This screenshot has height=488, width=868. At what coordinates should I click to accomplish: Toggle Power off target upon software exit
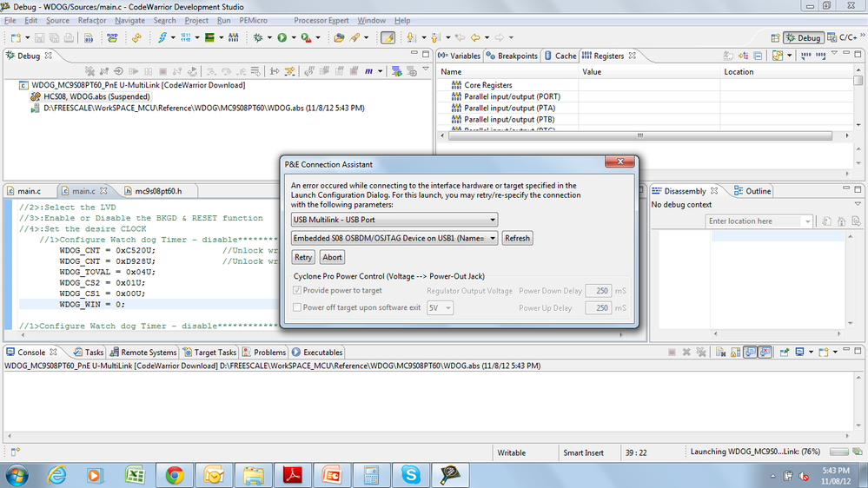(297, 307)
